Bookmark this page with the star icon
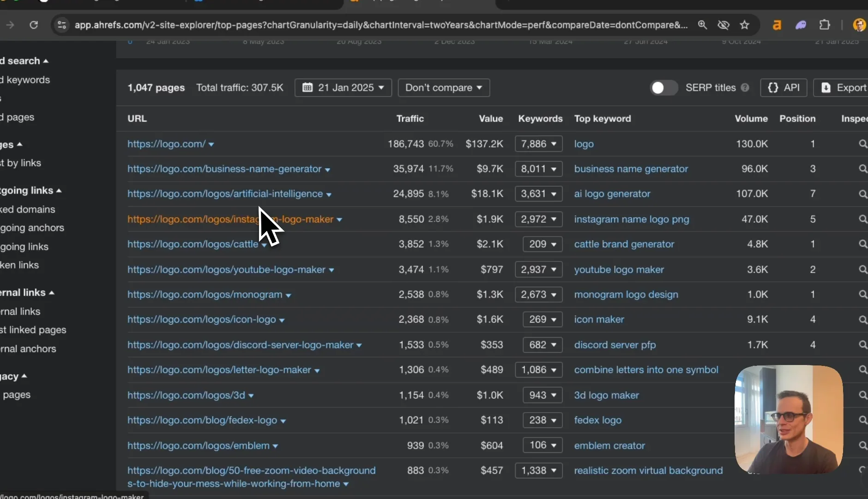The width and height of the screenshot is (868, 499). click(744, 25)
